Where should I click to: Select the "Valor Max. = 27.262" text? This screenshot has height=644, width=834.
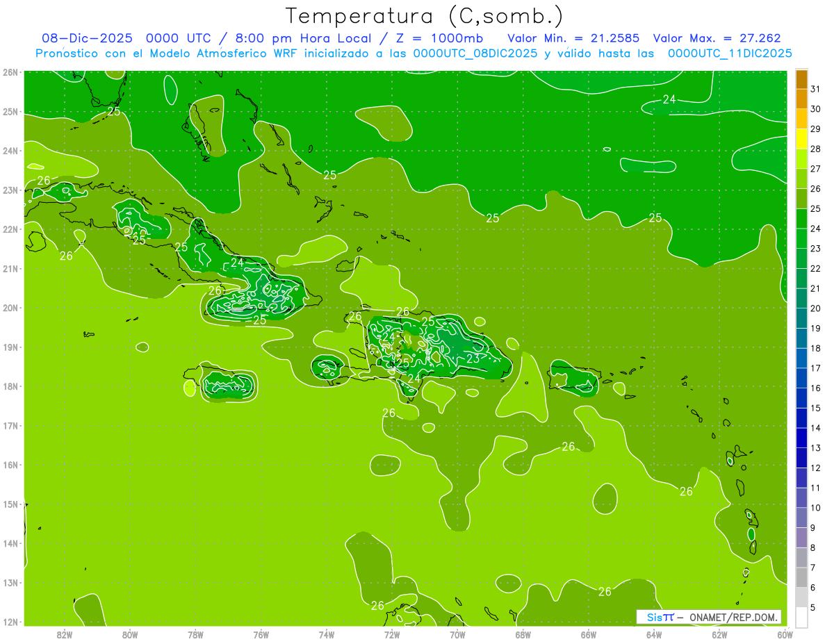pyautogui.click(x=717, y=39)
